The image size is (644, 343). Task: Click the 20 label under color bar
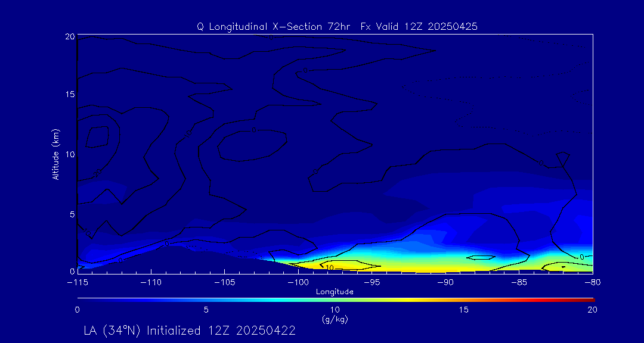click(x=592, y=310)
